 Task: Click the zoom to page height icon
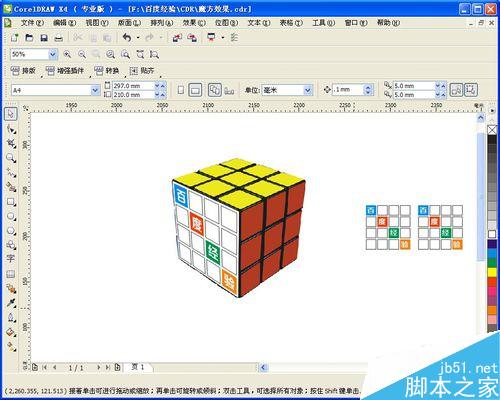pyautogui.click(x=154, y=54)
